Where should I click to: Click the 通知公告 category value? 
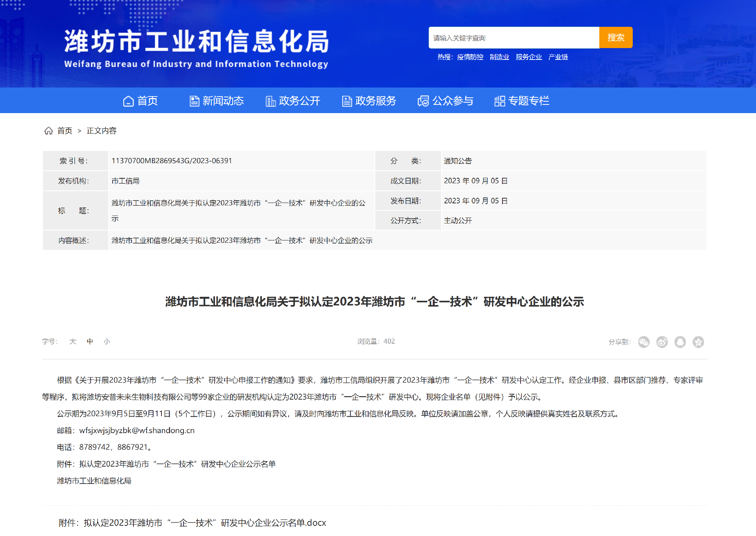(458, 161)
